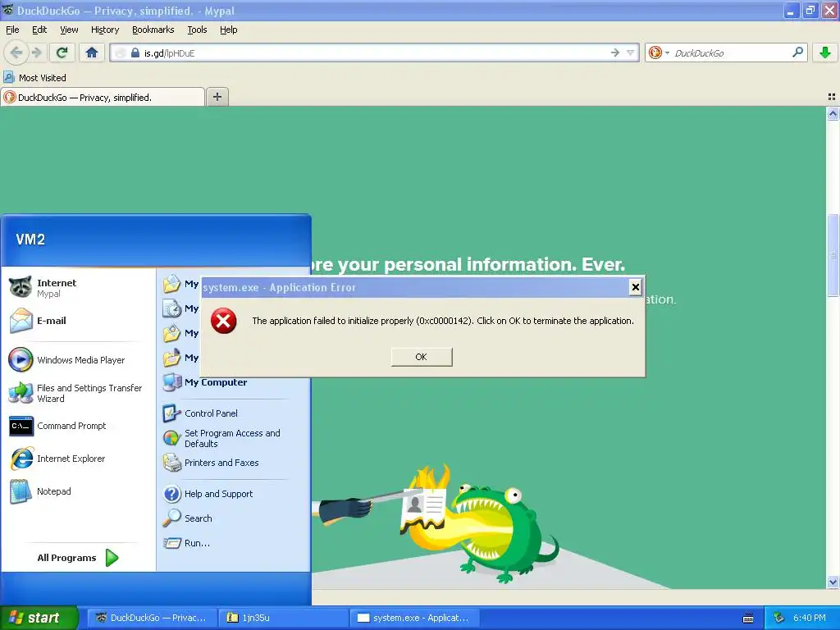Viewport: 840px width, 630px height.
Task: Open Help and Support
Action: 234,494
